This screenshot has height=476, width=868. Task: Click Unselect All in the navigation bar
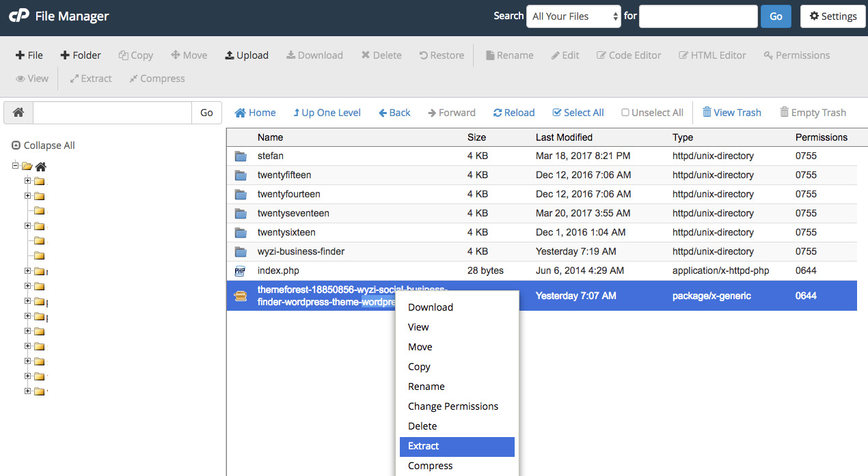(652, 113)
